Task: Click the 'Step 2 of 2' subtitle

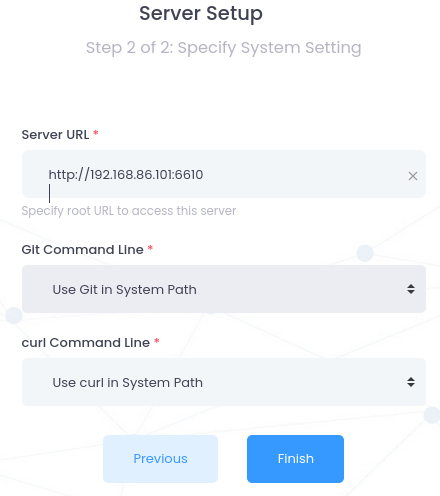Action: (x=224, y=48)
